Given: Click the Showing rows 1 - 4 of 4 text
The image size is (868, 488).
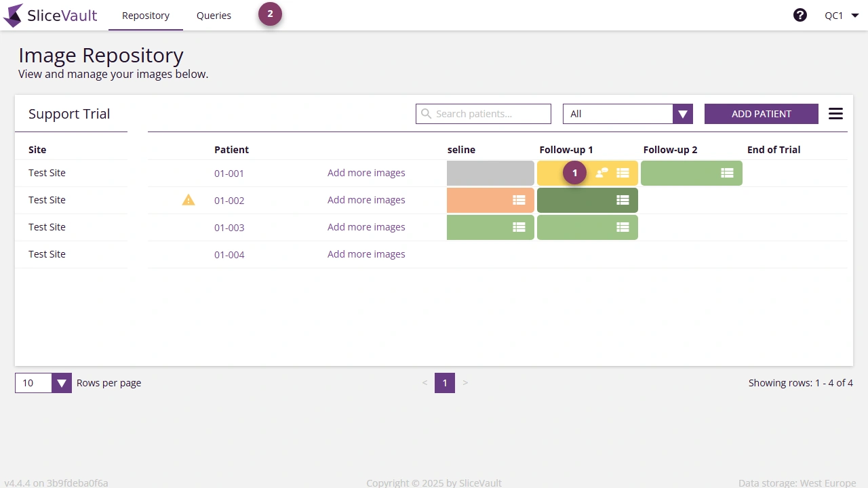Looking at the screenshot, I should 801,383.
